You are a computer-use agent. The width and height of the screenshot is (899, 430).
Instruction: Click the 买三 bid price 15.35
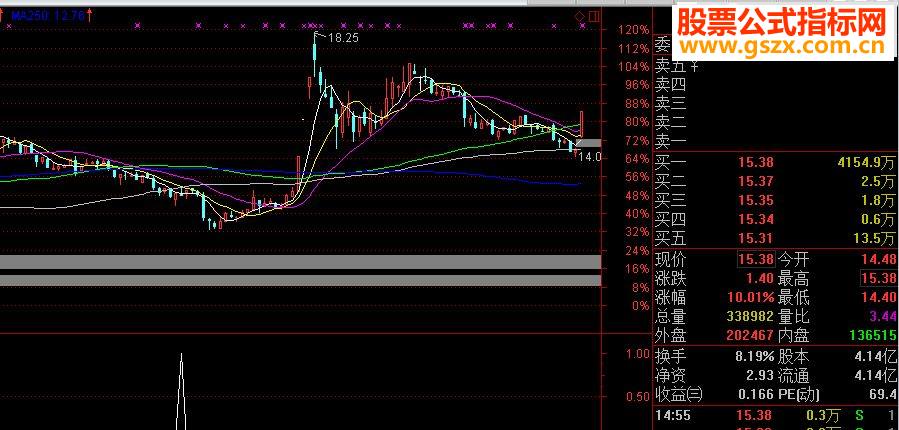(756, 201)
